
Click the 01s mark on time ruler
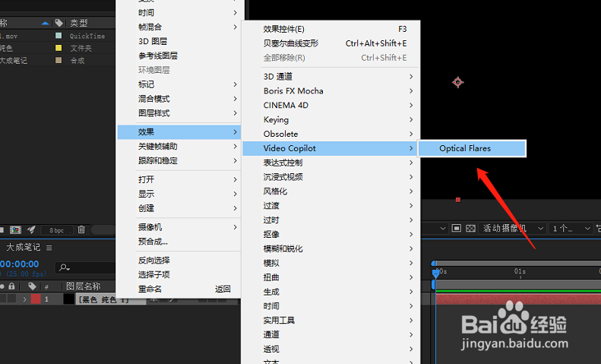(520, 271)
